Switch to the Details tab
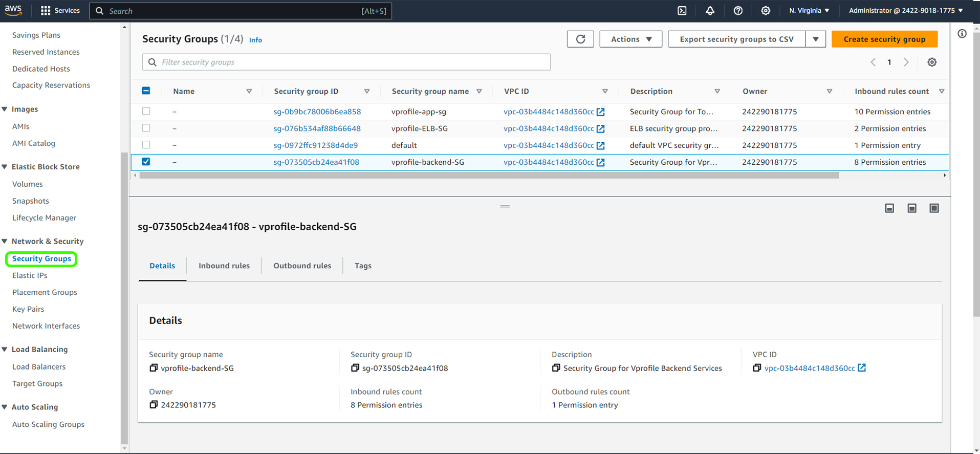The image size is (980, 454). (x=162, y=266)
